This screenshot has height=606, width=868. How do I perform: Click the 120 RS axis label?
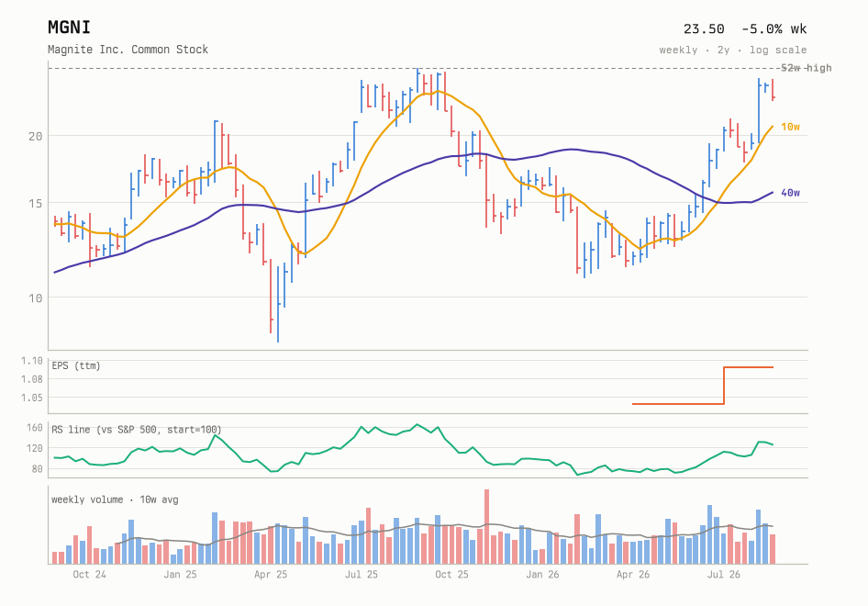pos(34,448)
